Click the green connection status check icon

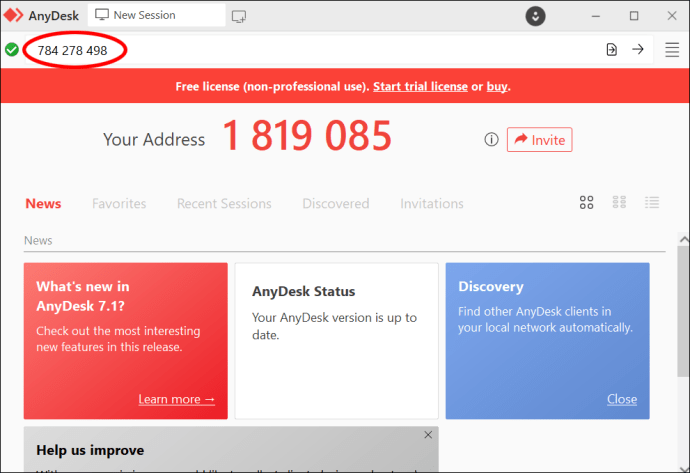[x=12, y=50]
